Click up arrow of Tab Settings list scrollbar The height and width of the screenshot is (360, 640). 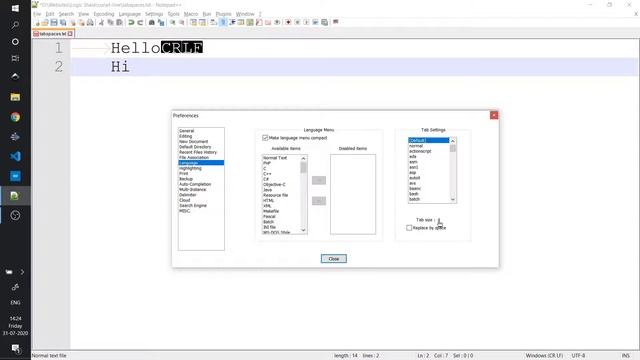[x=453, y=141]
